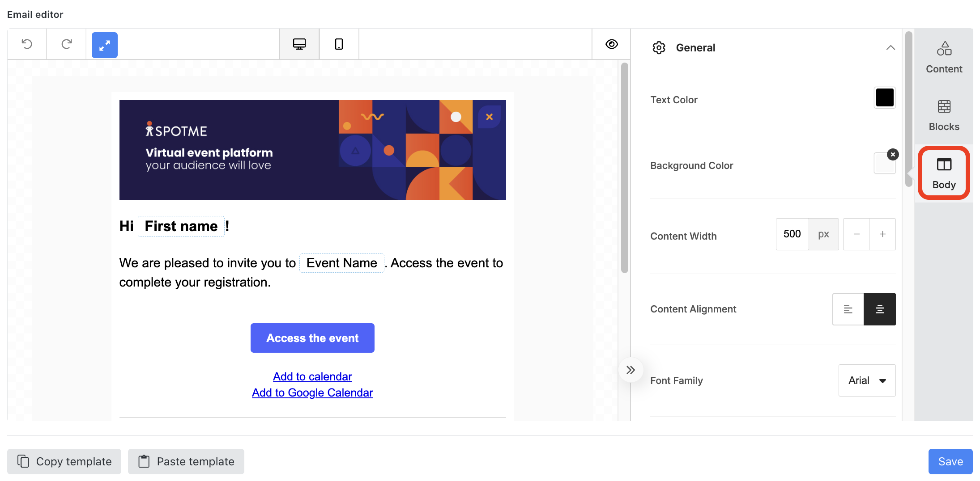Screen dimensions: 980x481
Task: Open the Font Family dropdown
Action: (867, 380)
